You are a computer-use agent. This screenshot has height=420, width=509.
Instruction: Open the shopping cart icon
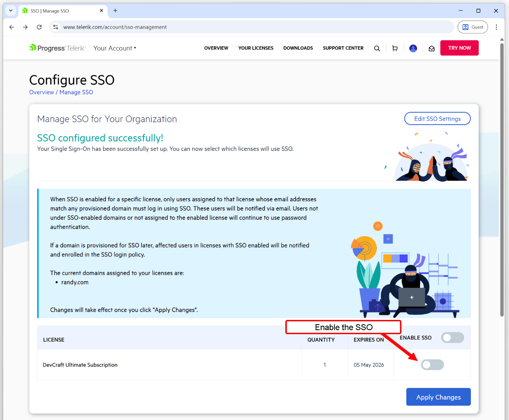[x=395, y=48]
